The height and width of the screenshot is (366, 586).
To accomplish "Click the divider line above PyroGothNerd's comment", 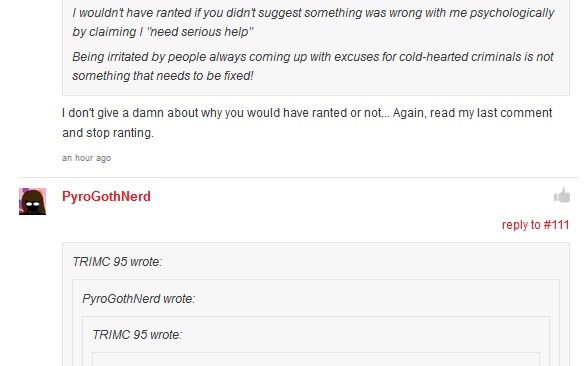I will 299,177.
